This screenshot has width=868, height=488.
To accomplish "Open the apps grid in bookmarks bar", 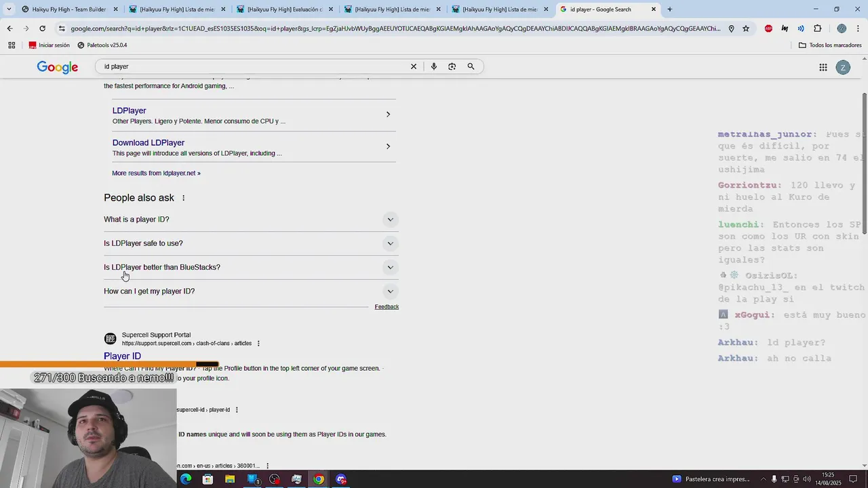I will (x=12, y=45).
